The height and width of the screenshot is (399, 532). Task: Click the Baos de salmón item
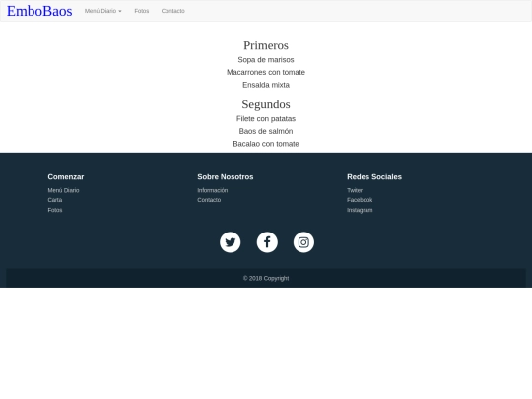pos(266,131)
